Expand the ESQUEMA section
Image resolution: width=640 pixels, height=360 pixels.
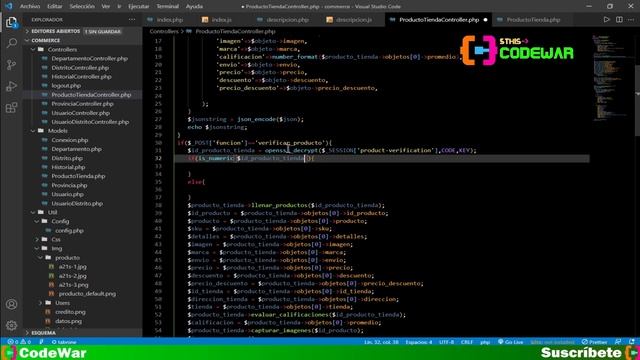tap(82, 333)
